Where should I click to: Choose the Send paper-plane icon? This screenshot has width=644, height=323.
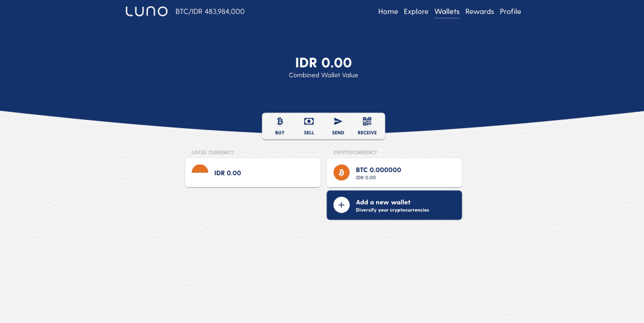click(x=338, y=121)
